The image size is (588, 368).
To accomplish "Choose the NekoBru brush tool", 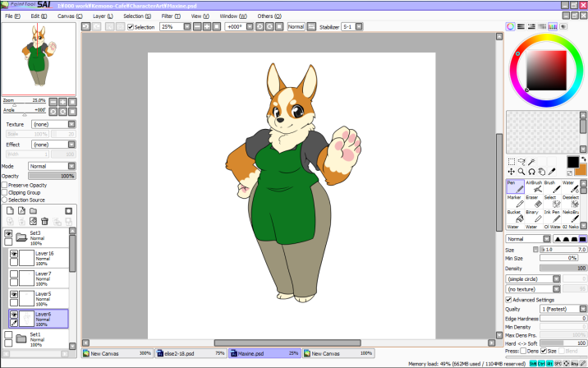I will click(x=571, y=216).
